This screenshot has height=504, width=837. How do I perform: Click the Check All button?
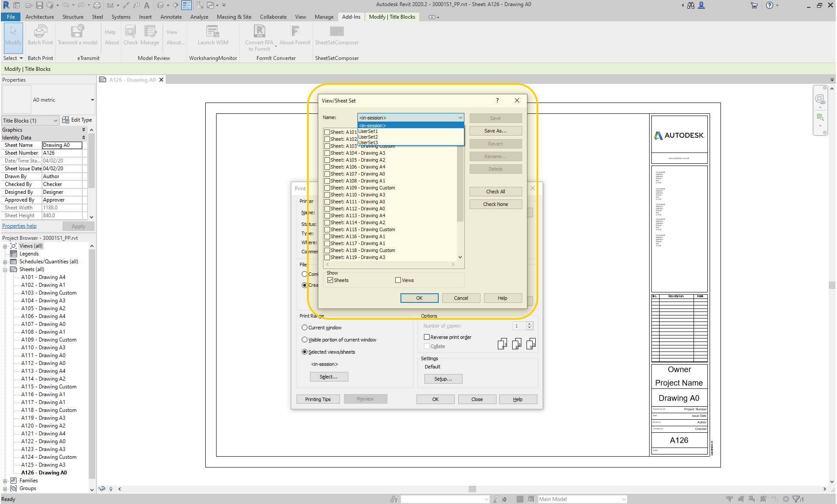click(x=495, y=192)
